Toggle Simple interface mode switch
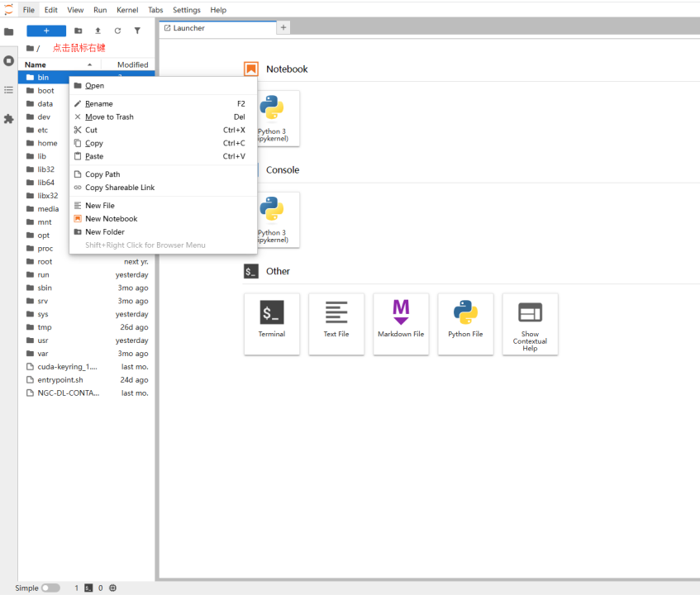The image size is (700, 595). [51, 588]
